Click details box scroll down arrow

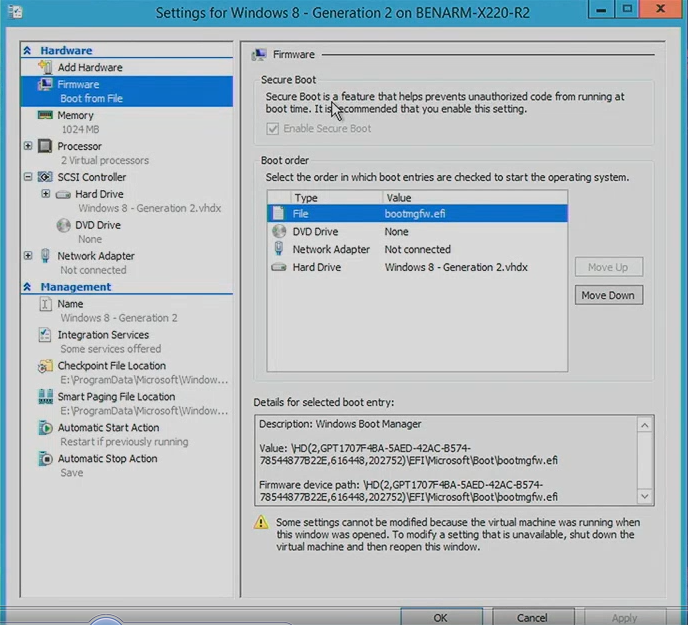pyautogui.click(x=645, y=496)
